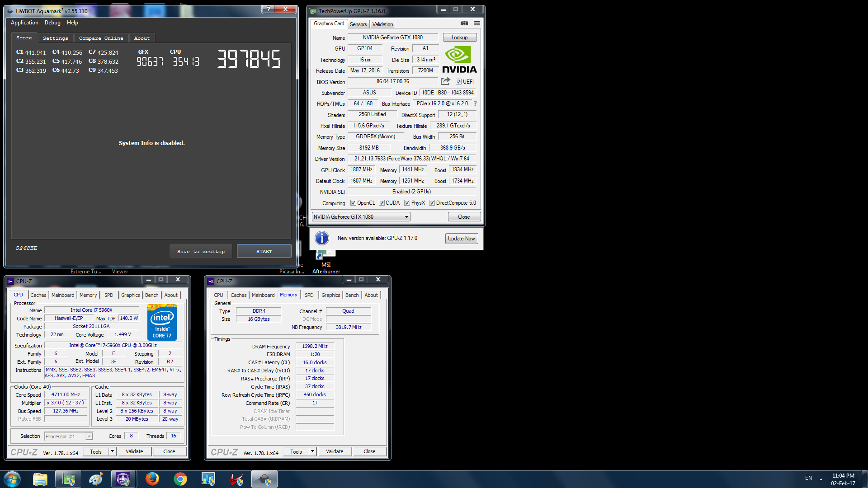
Task: Take a screenshot with GPU-Z camera icon
Action: point(464,23)
